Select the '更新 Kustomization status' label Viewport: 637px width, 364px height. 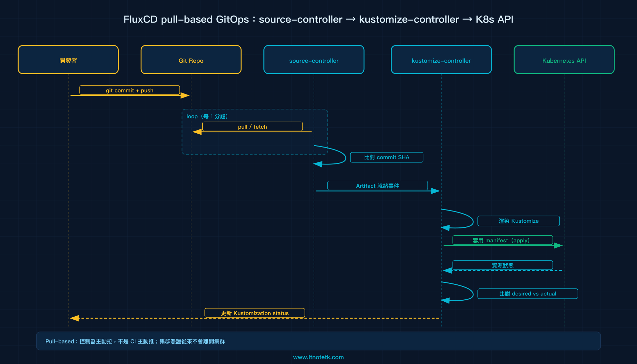[255, 313]
